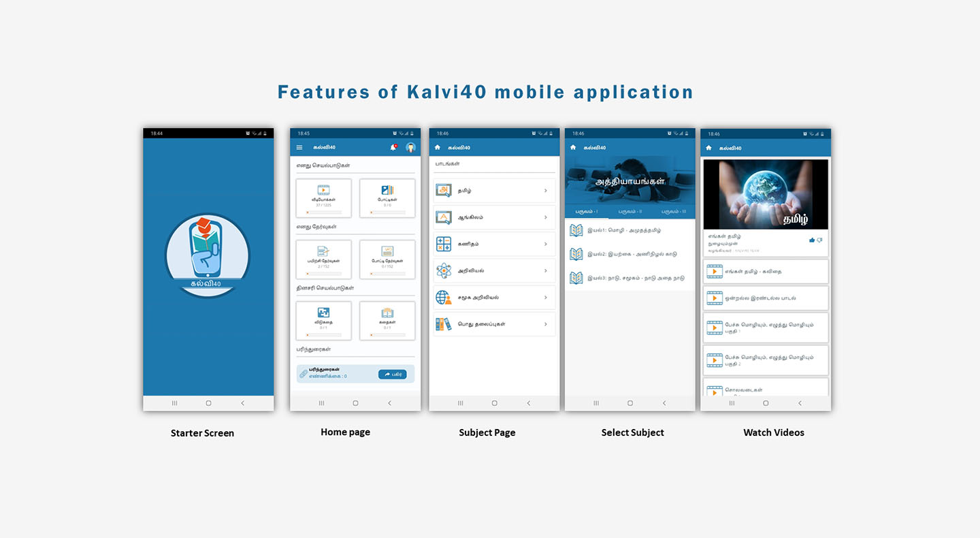Open the book icon for இயல்1 chapter
The width and height of the screenshot is (980, 538).
(576, 230)
